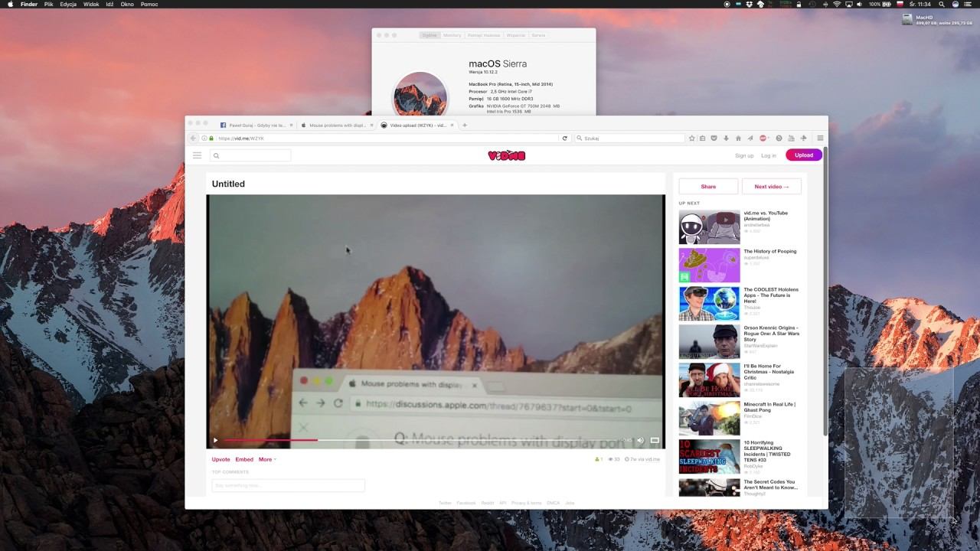Screen dimensions: 980x551
Task: Open I'll Be Home For Christmas thumbnail
Action: coord(709,380)
